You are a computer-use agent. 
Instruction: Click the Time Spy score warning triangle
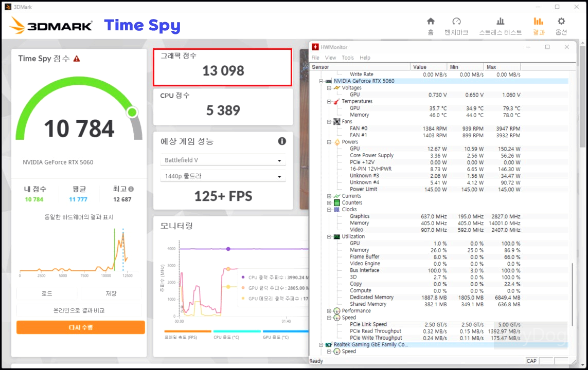coord(77,59)
